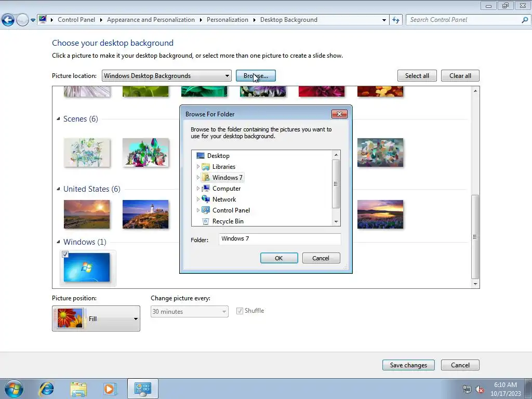Viewport: 532px width, 399px height.
Task: Click the Select all button
Action: [417, 76]
